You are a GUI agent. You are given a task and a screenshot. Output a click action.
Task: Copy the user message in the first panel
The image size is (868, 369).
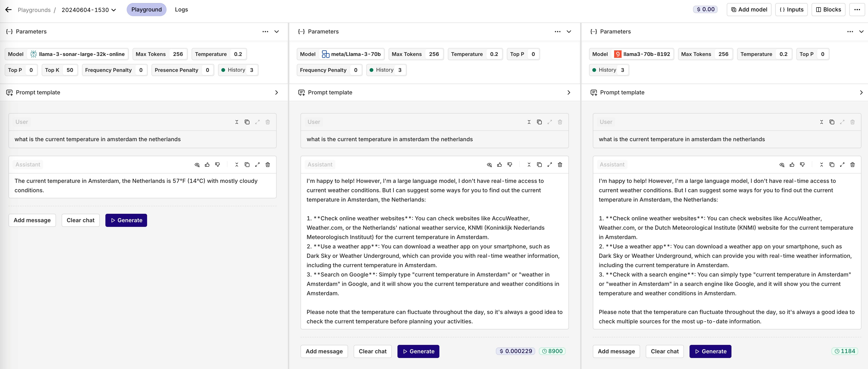(x=247, y=122)
